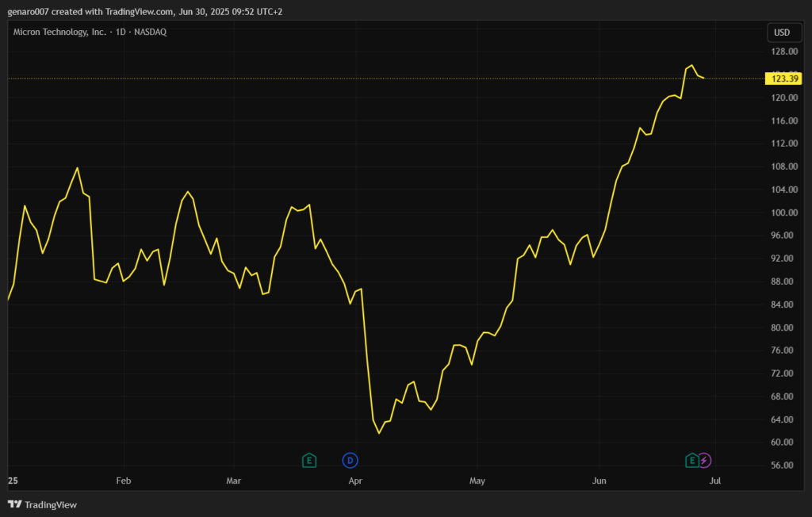Click the March earnings E marker

tap(309, 460)
